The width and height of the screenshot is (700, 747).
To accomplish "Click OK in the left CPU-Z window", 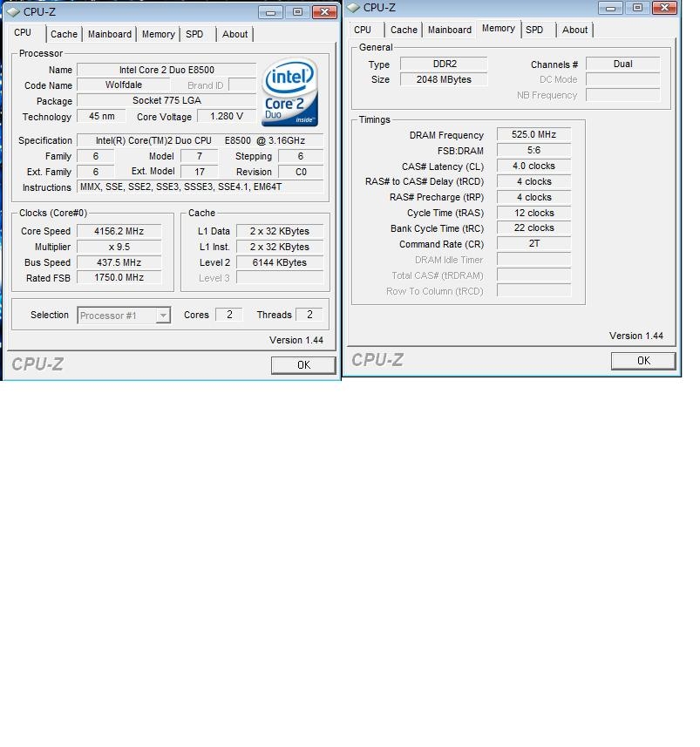I will pyautogui.click(x=303, y=365).
